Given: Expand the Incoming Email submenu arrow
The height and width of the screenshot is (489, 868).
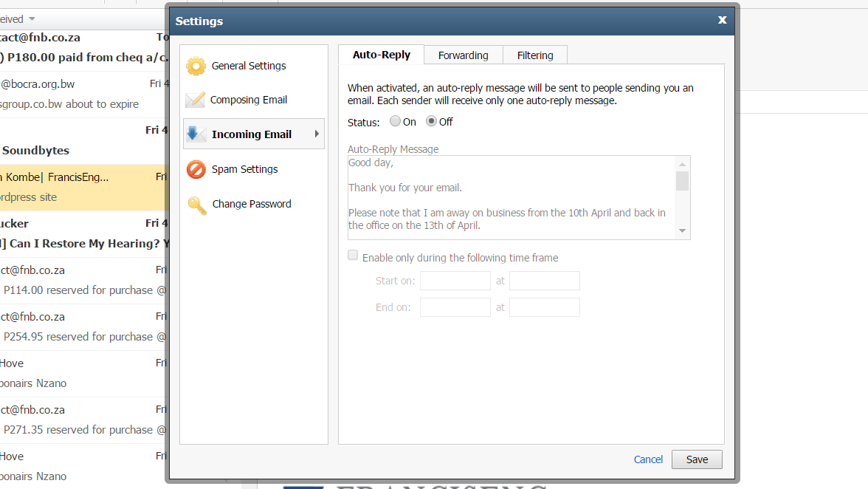Looking at the screenshot, I should pyautogui.click(x=317, y=134).
